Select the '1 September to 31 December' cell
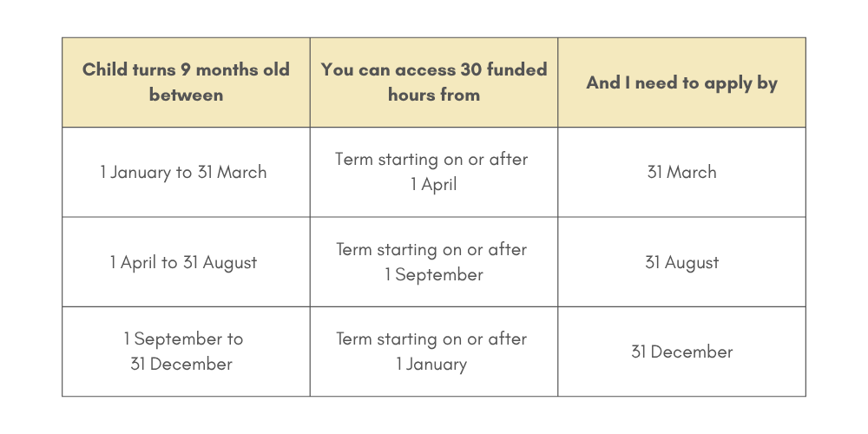 (186, 352)
